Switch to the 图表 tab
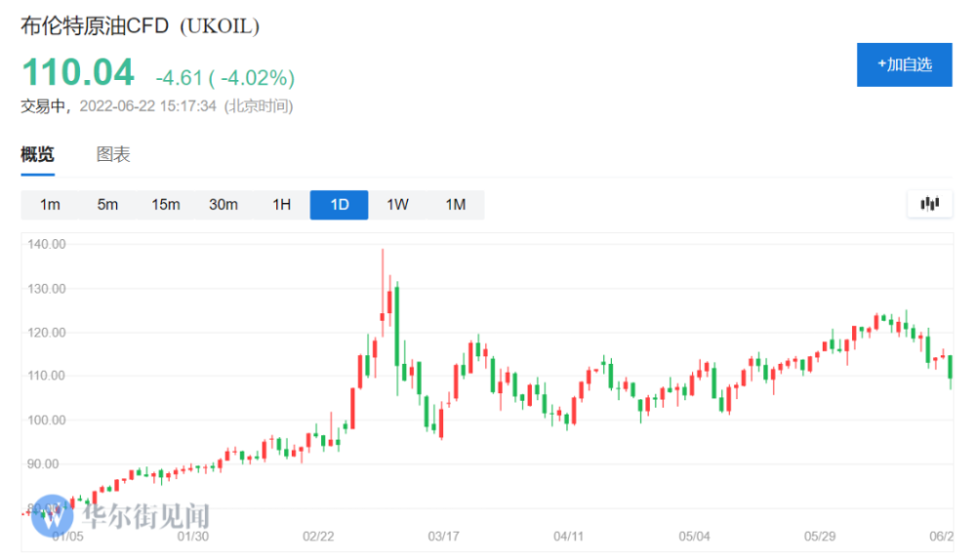This screenshot has width=976, height=560. 113,154
